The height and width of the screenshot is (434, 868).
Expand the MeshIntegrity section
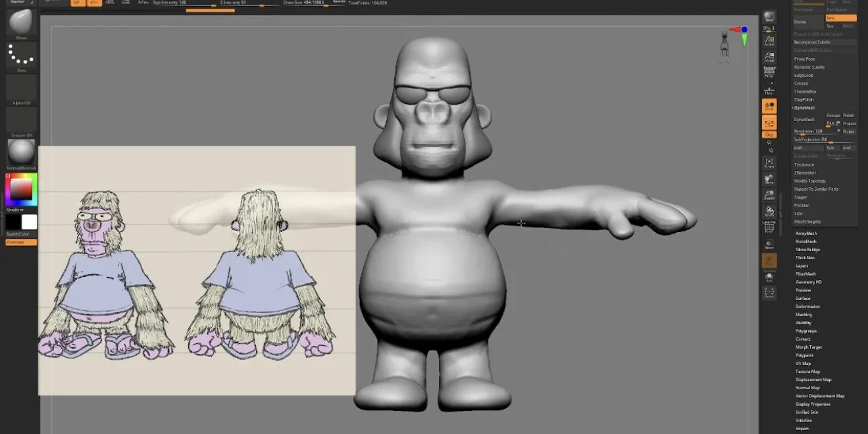(807, 222)
